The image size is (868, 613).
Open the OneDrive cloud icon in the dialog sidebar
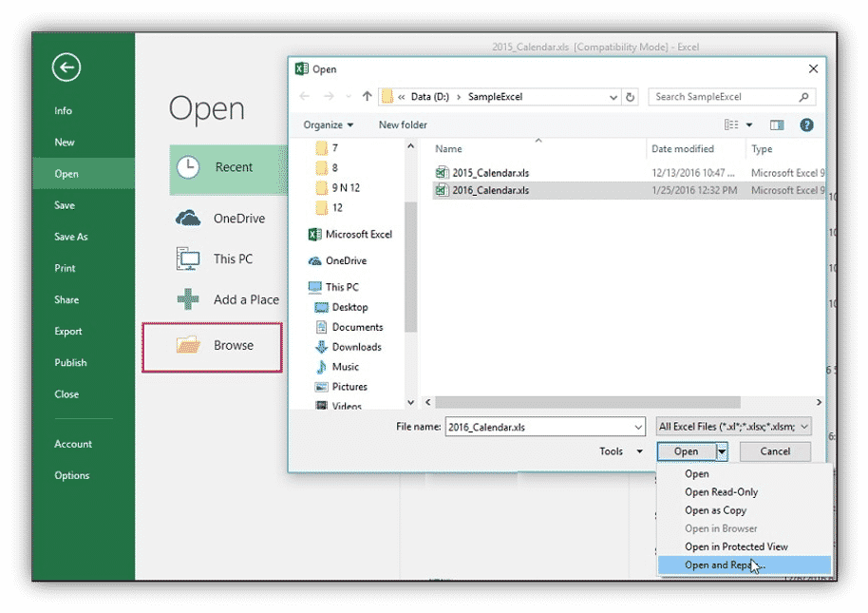[x=316, y=259]
